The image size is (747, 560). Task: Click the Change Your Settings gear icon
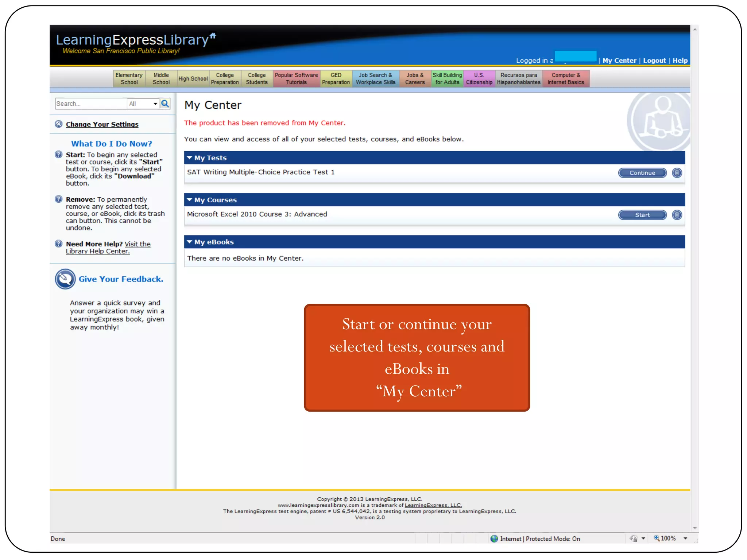[x=58, y=124]
